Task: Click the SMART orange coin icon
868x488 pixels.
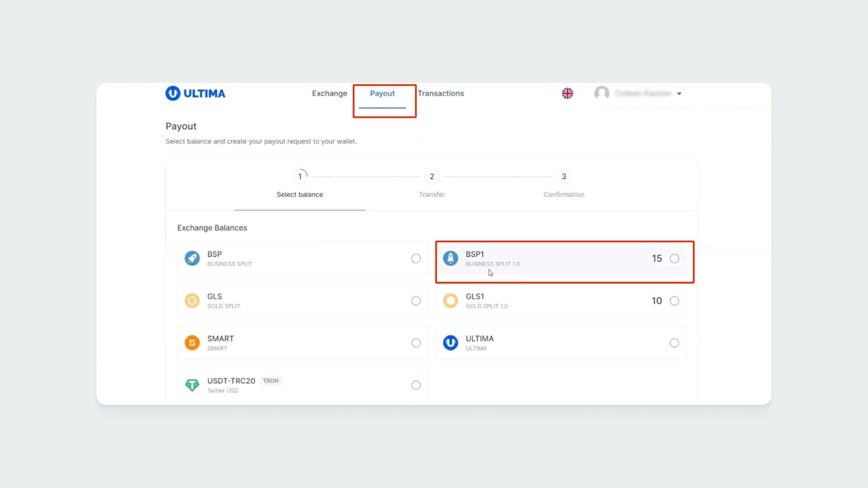Action: 192,343
